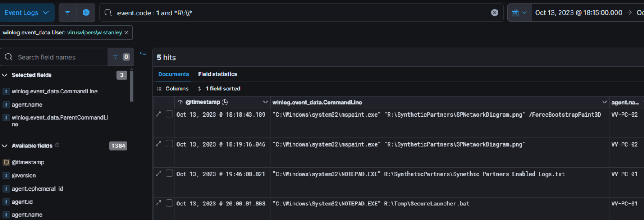The image size is (644, 220).
Task: Select winlog.event_data.CommandLine in selected fields
Action: click(x=55, y=91)
